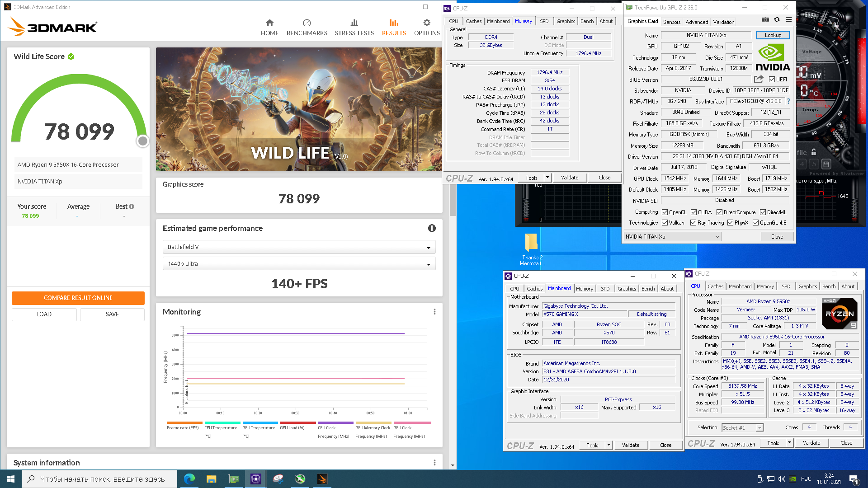The width and height of the screenshot is (868, 488).
Task: Toggle the CUDA checkbox in GPU-Z
Action: pyautogui.click(x=693, y=212)
